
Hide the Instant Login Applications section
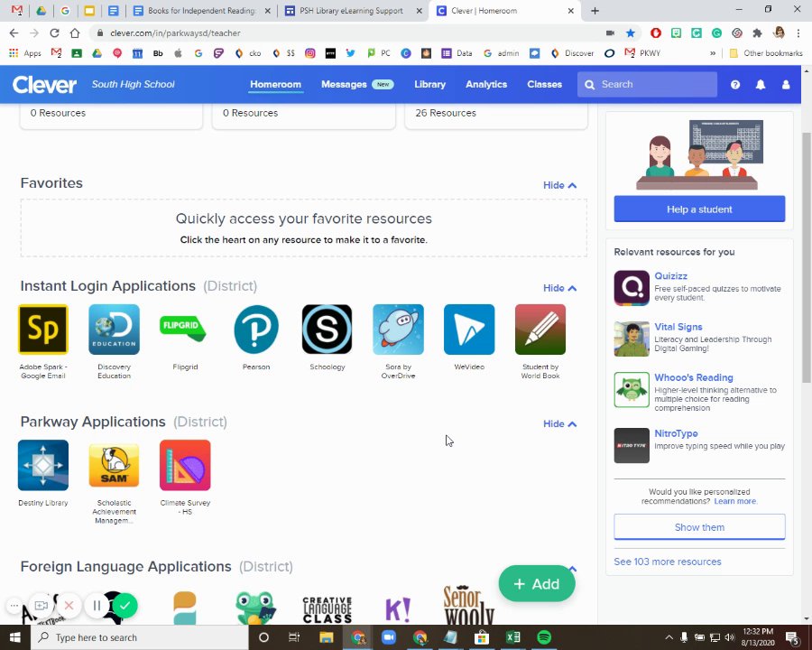click(559, 288)
